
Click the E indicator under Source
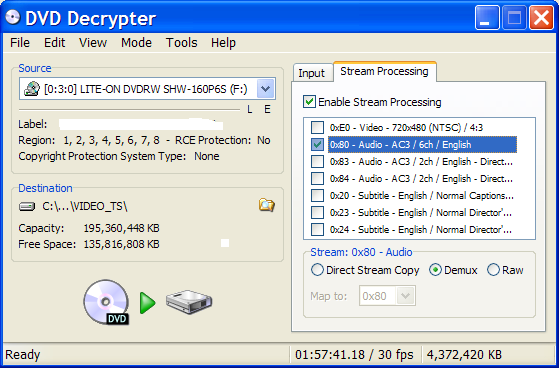tap(267, 109)
